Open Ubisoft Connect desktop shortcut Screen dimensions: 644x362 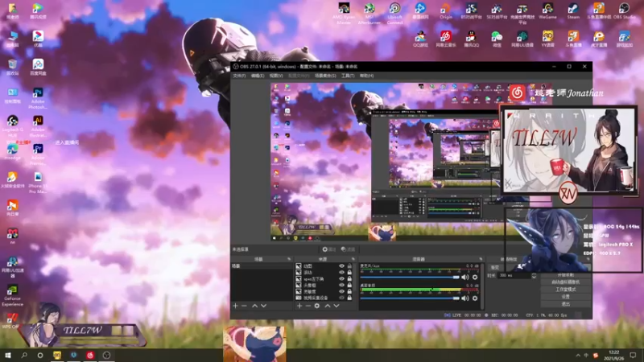tap(394, 14)
